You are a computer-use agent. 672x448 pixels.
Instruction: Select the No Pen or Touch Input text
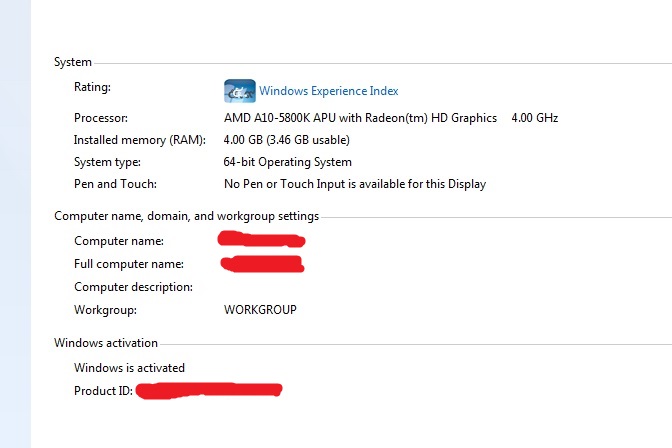coord(354,184)
